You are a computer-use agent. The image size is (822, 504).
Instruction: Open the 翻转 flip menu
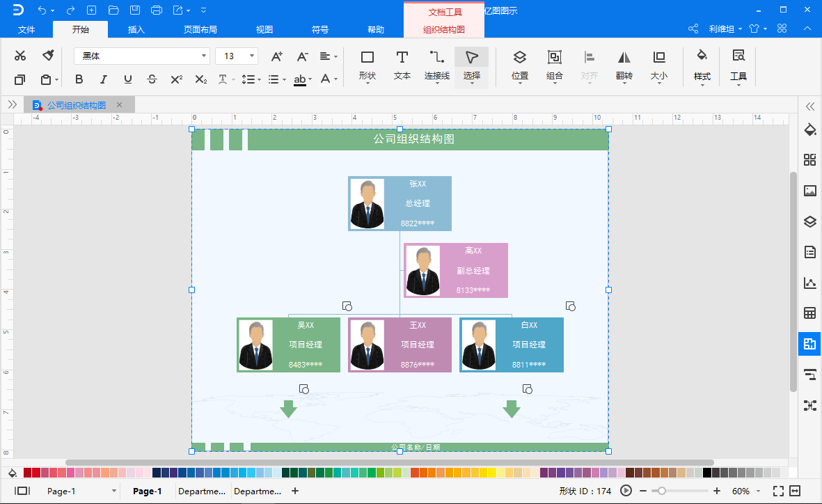[624, 67]
